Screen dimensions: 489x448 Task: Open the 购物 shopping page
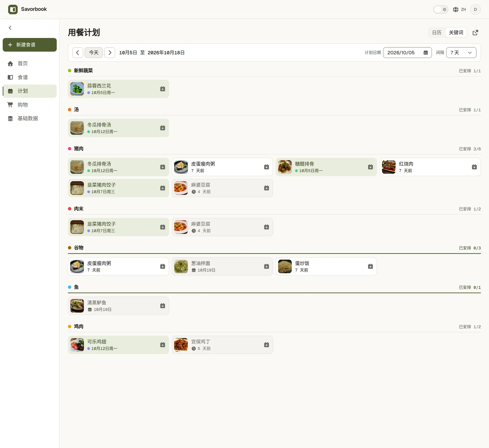[30, 105]
